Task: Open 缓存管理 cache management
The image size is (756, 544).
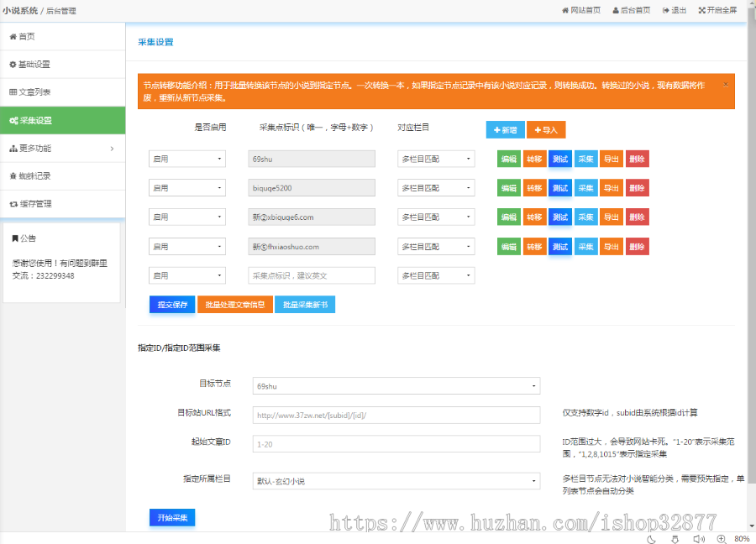Action: (34, 203)
